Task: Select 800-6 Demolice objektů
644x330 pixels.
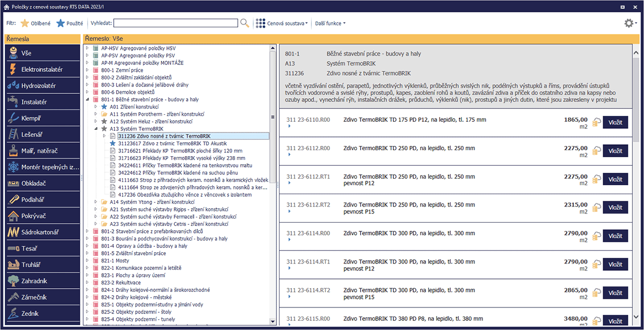Action: coord(128,92)
